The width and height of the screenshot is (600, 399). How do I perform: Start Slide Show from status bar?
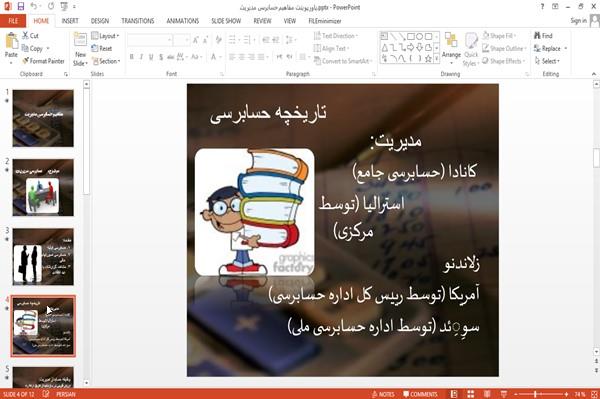(x=504, y=394)
